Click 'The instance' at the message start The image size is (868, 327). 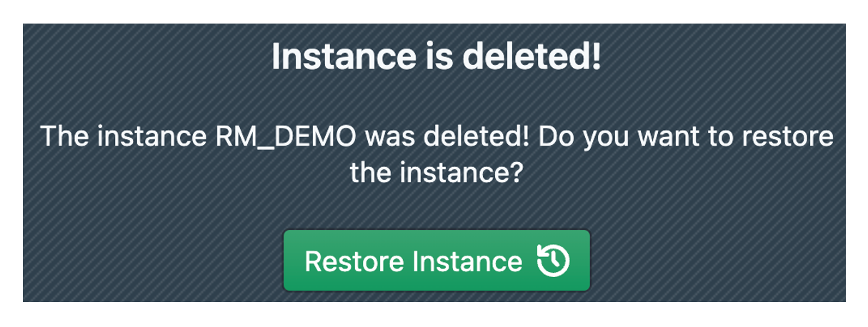[124, 136]
